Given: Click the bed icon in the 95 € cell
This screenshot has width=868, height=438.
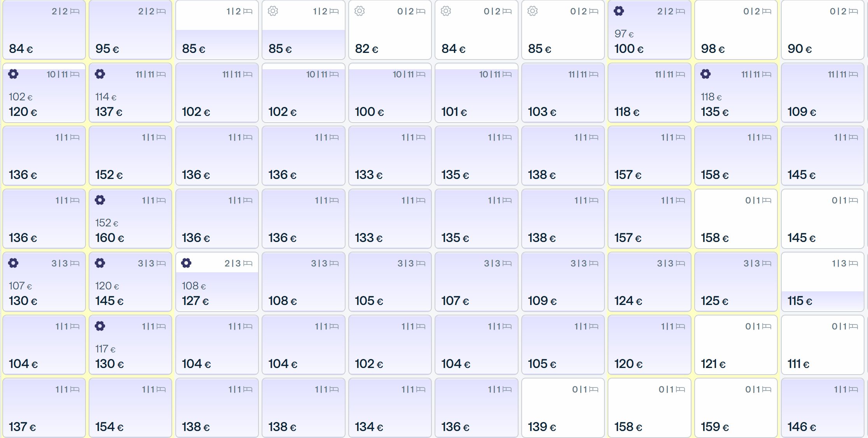Looking at the screenshot, I should (x=161, y=12).
